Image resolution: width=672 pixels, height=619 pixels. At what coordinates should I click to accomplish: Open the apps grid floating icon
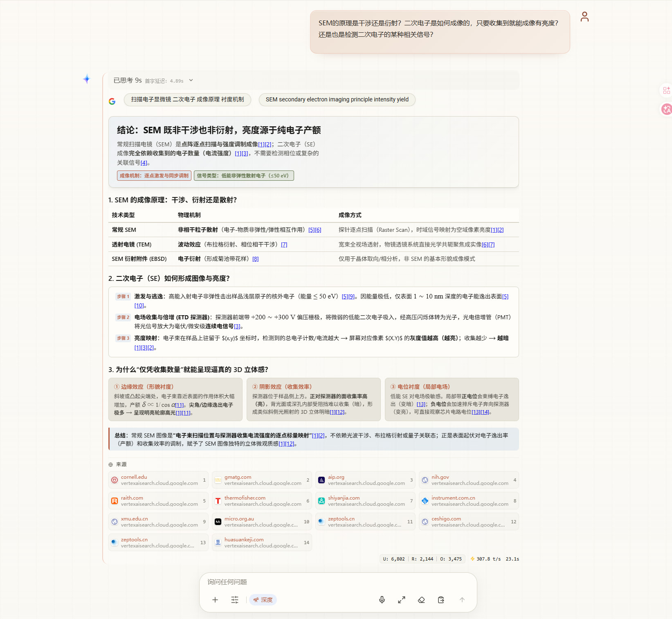(666, 90)
